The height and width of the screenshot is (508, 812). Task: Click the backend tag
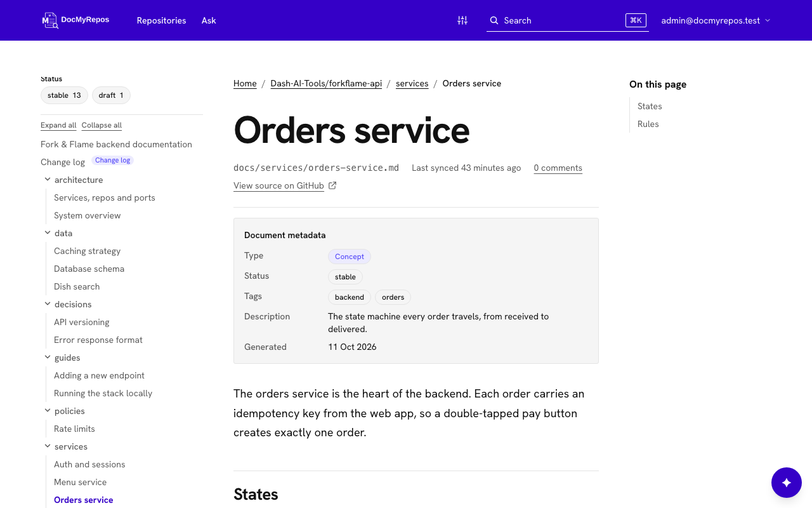pyautogui.click(x=350, y=297)
